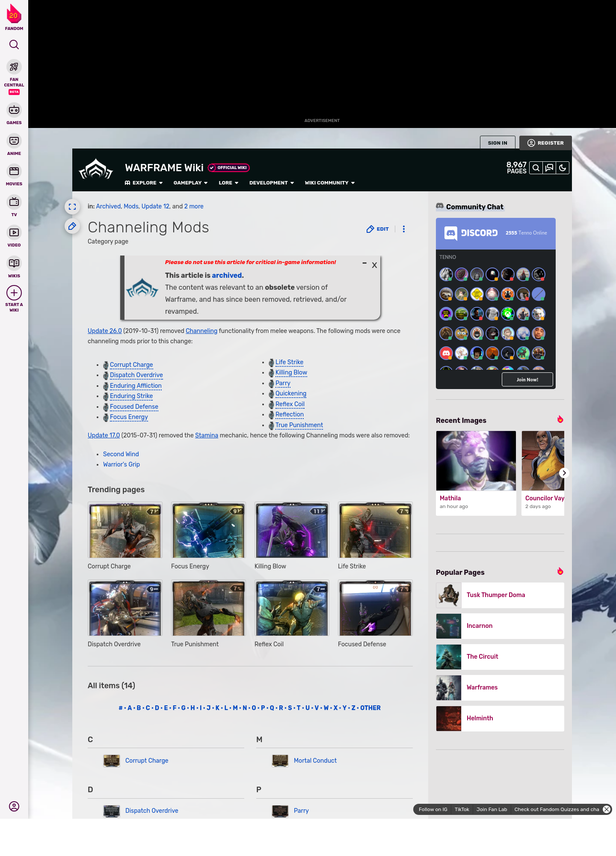Click the Join Now! Discord button
The image size is (616, 856).
tap(527, 380)
